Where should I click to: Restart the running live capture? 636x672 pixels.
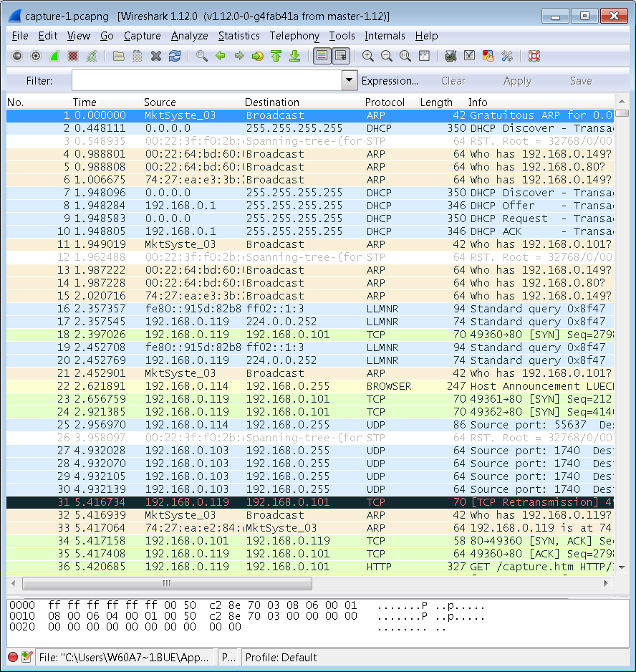pos(92,56)
